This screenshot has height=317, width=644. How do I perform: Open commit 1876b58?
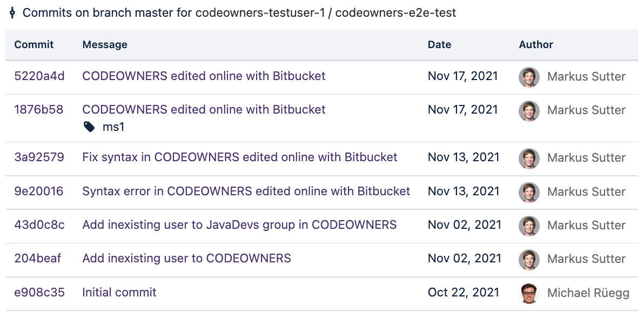(39, 109)
